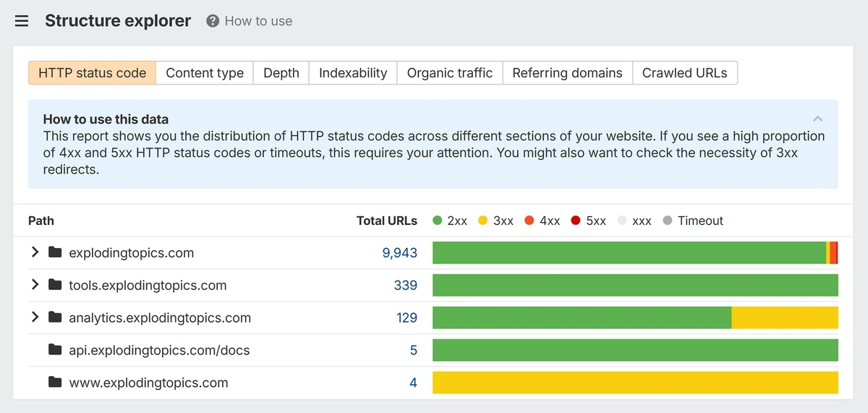Open the Crawled URLs tab
This screenshot has height=413, width=868.
(685, 73)
